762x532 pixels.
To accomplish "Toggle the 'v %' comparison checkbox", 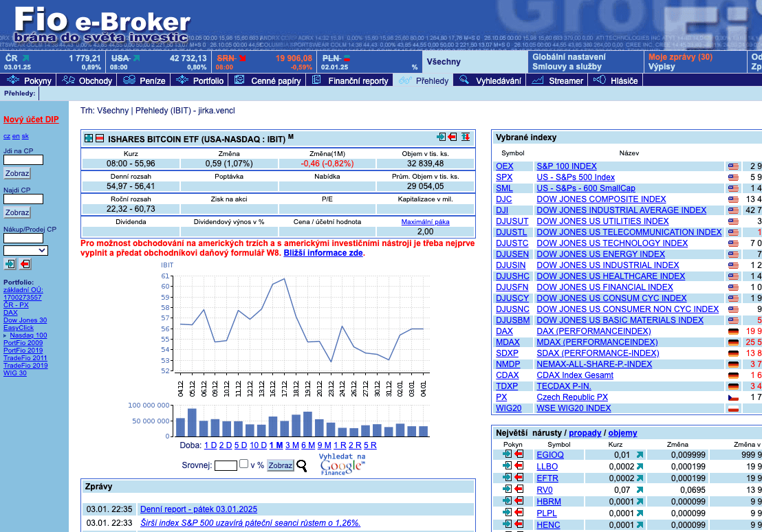I will [x=243, y=465].
